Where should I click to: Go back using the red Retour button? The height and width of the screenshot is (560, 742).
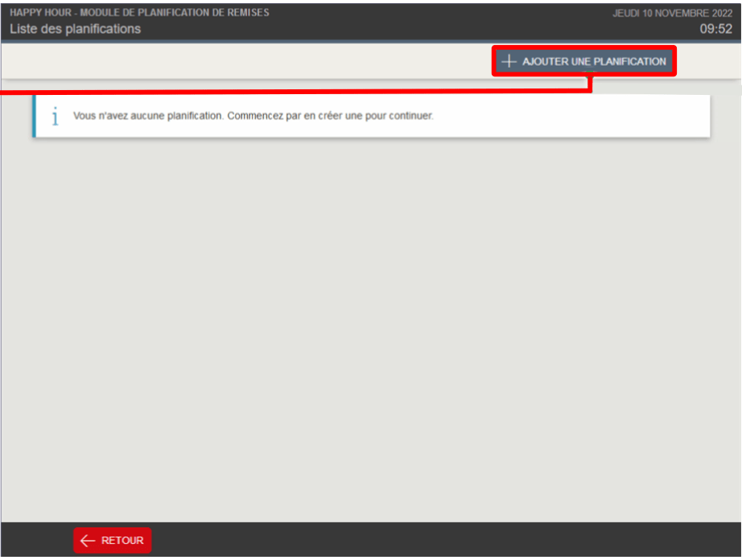(112, 540)
